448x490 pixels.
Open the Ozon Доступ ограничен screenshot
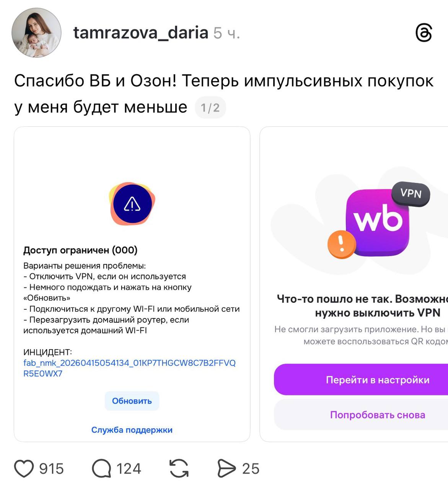pos(132,284)
